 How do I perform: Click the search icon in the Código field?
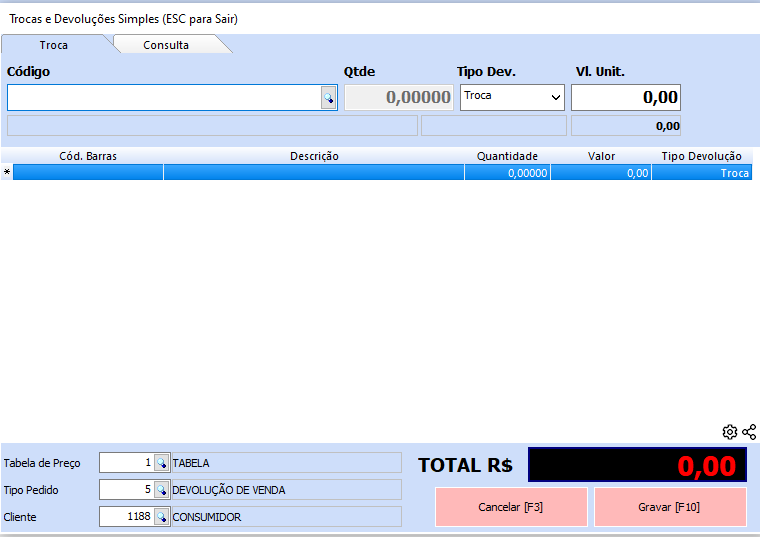tap(328, 98)
